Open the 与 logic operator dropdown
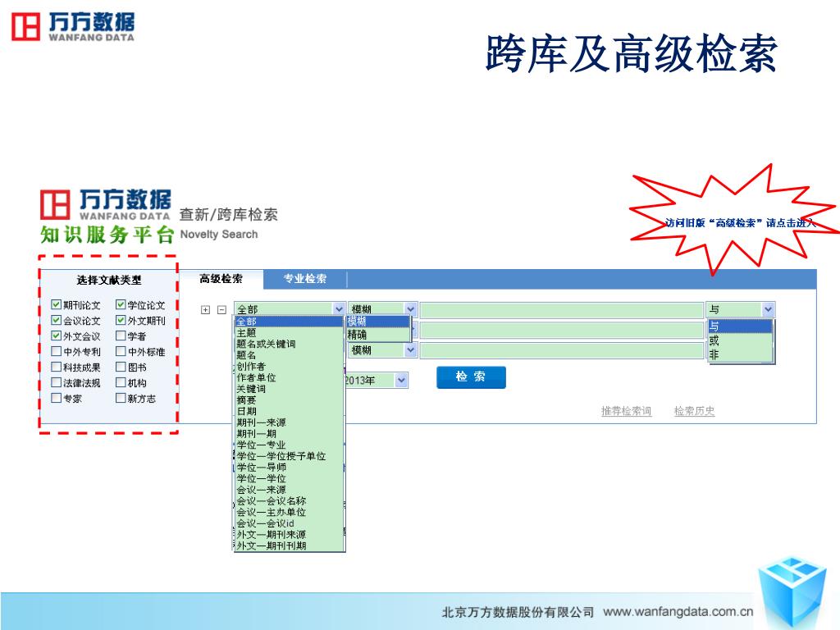Viewport: 840px width, 630px height. point(741,309)
